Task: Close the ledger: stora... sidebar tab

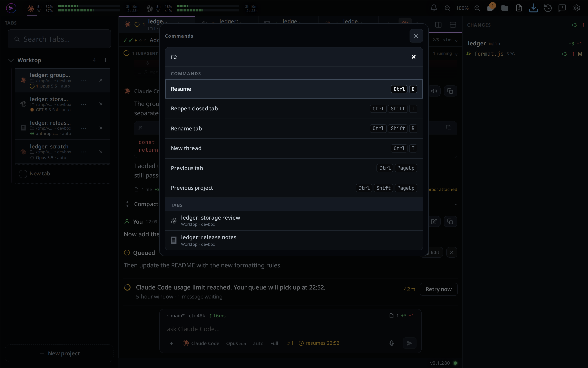Action: point(101,104)
